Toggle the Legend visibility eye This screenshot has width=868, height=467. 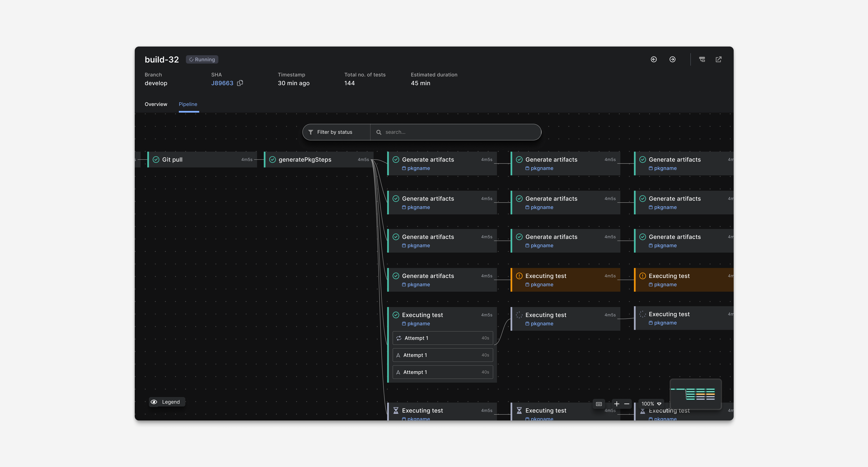(154, 402)
